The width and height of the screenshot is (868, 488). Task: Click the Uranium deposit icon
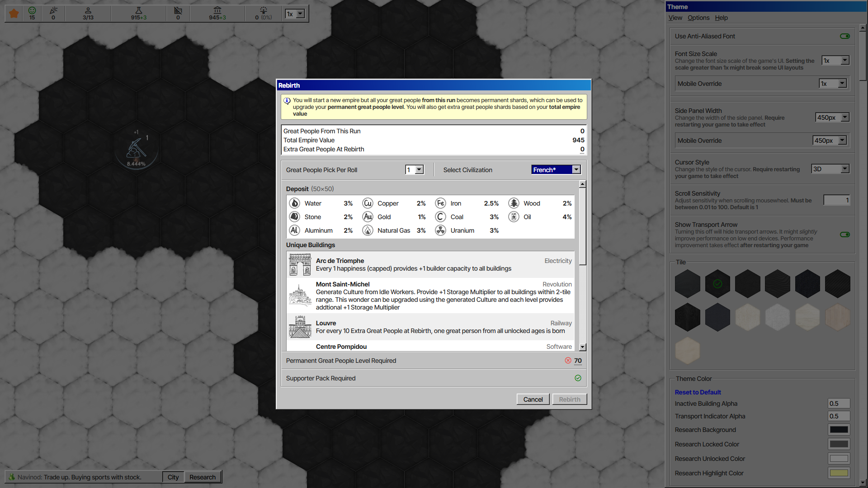point(441,230)
